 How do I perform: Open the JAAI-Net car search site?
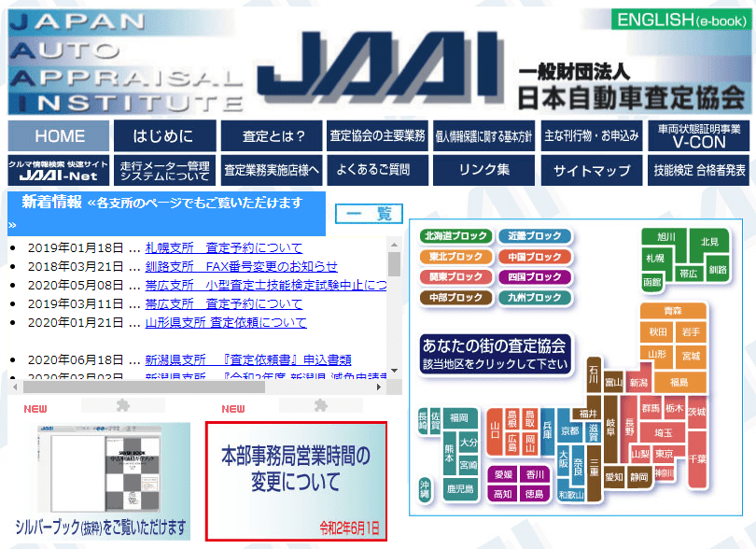[x=59, y=170]
